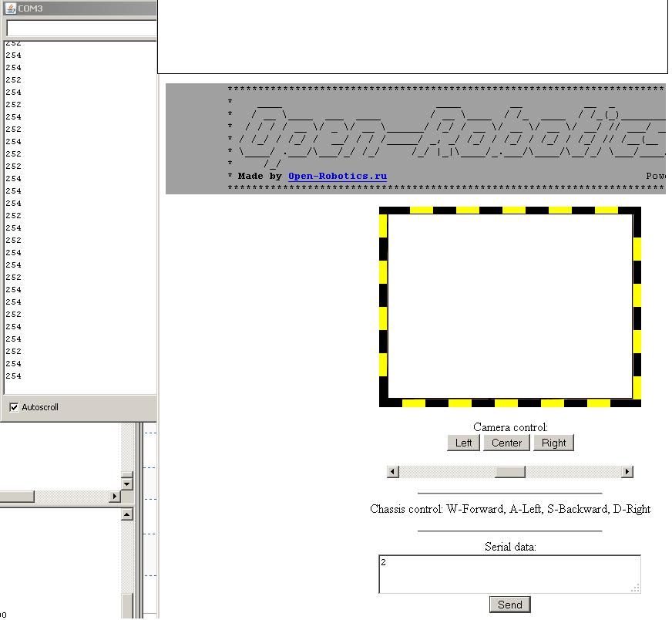Click the camera video frame area
Image resolution: width=672 pixels, height=620 pixels.
pos(510,307)
